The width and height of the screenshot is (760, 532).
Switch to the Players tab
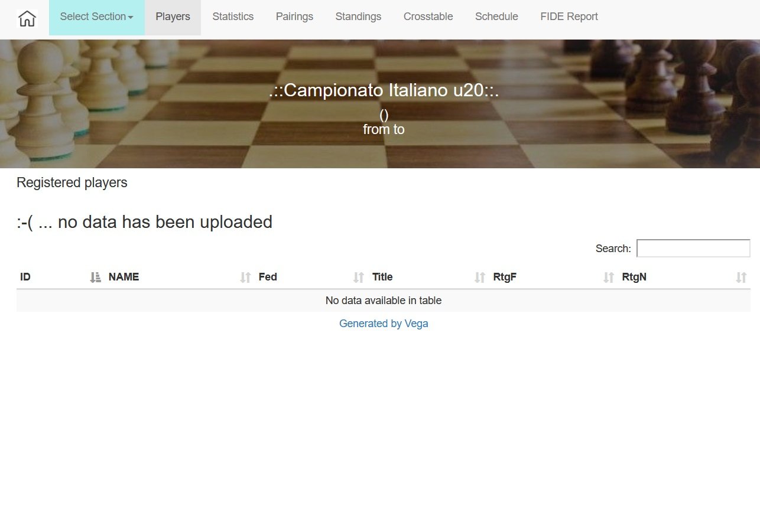tap(173, 17)
